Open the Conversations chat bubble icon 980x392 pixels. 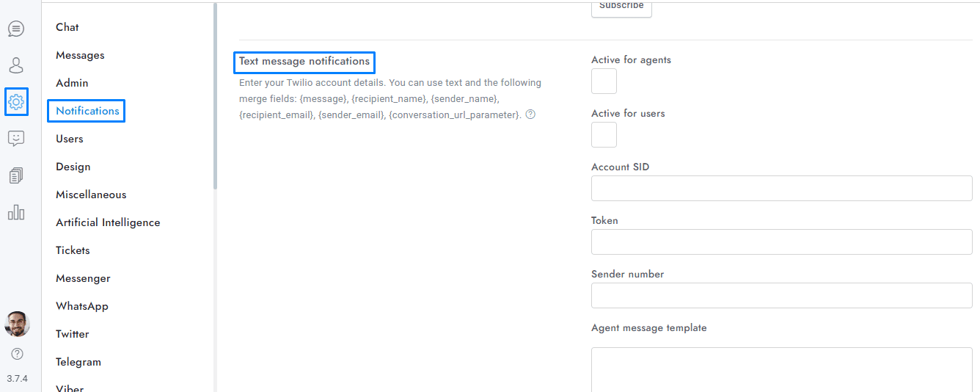pos(16,29)
